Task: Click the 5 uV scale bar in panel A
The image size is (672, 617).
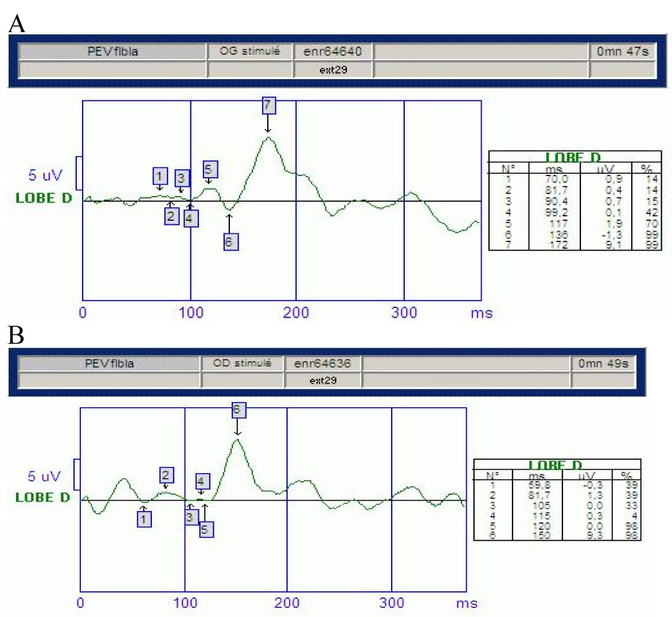Action: click(x=79, y=173)
